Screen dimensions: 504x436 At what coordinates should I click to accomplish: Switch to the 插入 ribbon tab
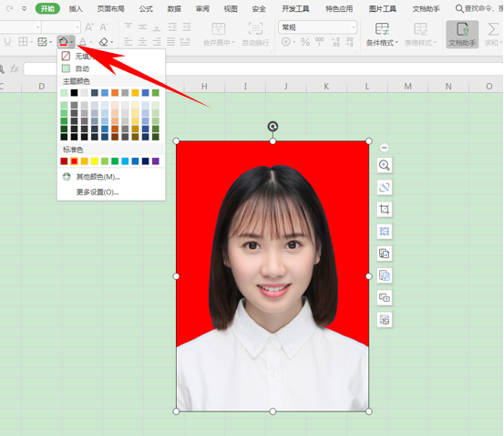pos(76,9)
